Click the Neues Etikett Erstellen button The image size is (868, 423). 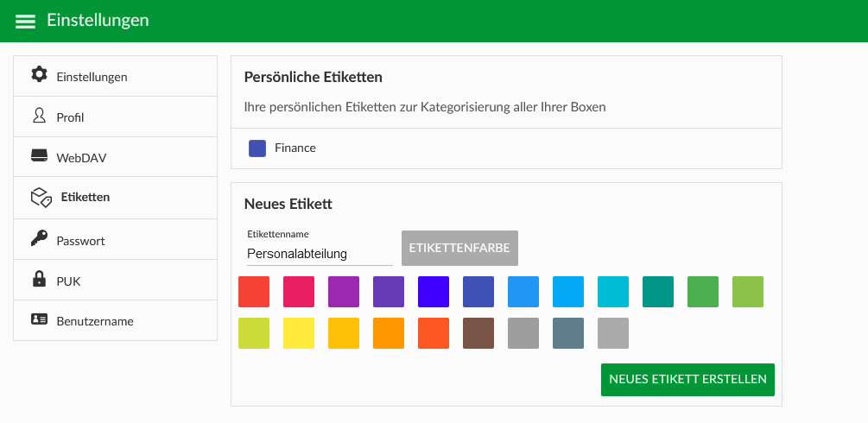click(687, 380)
